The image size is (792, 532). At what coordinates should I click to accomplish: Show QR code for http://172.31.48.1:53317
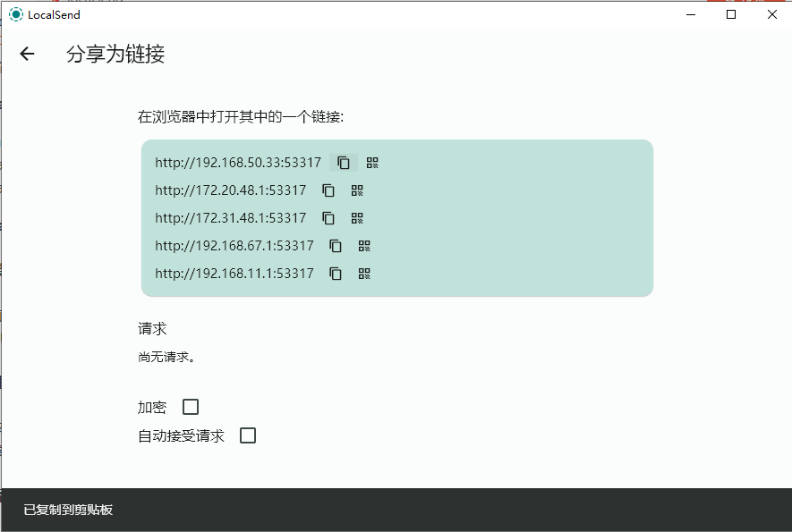coord(356,217)
